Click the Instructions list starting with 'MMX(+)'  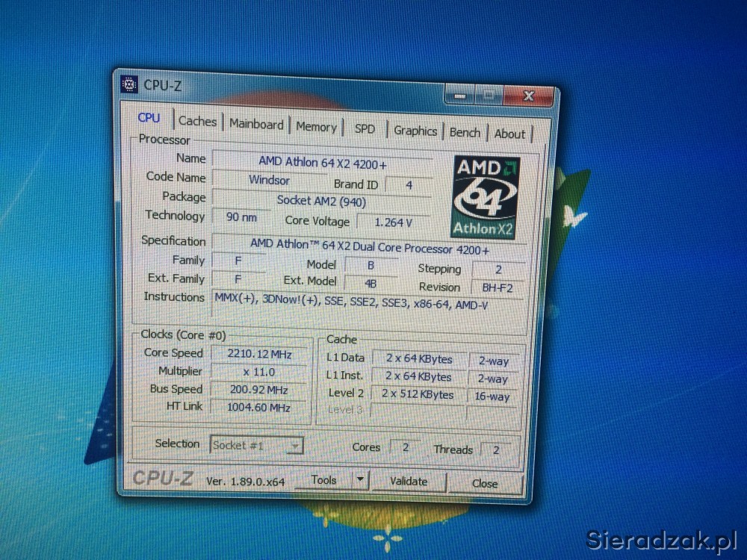click(x=351, y=302)
